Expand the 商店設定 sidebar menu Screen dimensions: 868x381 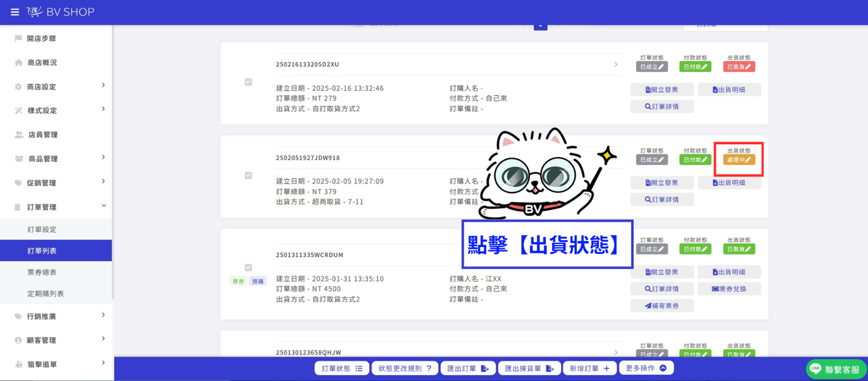pyautogui.click(x=103, y=86)
